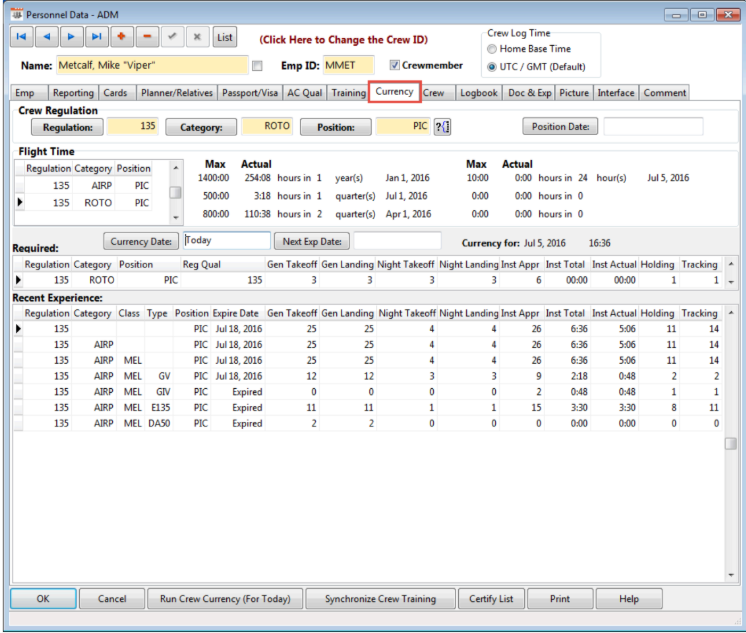Click the cancel edit X icon
This screenshot has height=633, width=746.
[x=196, y=37]
